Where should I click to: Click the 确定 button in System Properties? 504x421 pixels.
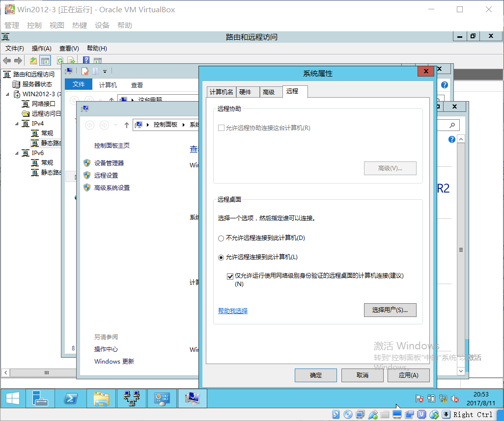point(316,375)
